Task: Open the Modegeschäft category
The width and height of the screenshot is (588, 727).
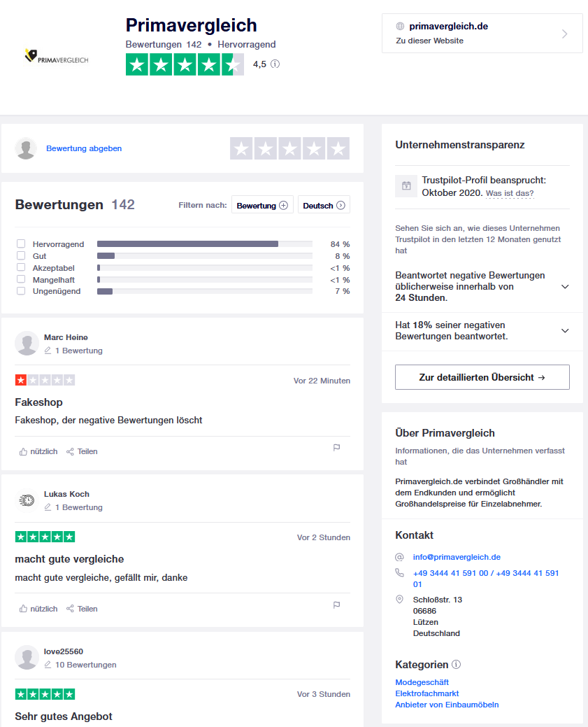Action: tap(422, 682)
